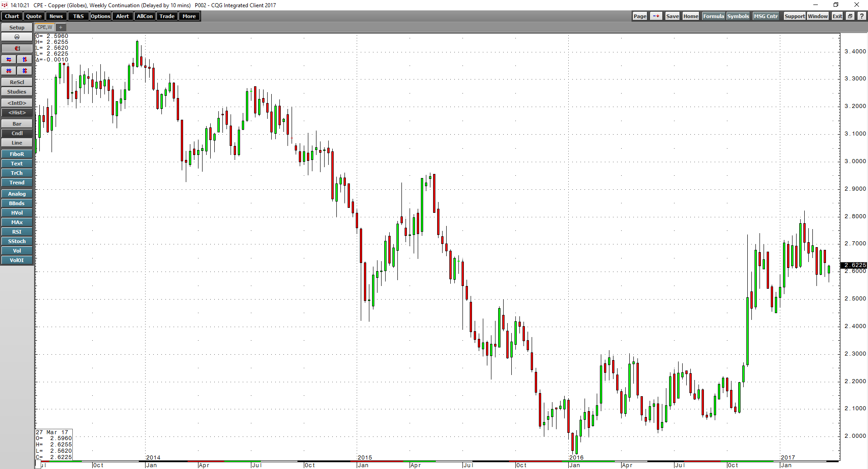Open the Studies dialog

(x=17, y=92)
